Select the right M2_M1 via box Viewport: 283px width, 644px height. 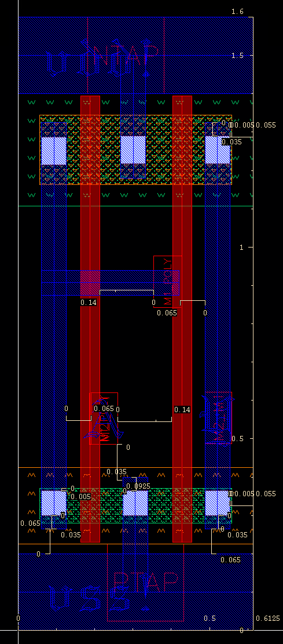tap(219, 418)
